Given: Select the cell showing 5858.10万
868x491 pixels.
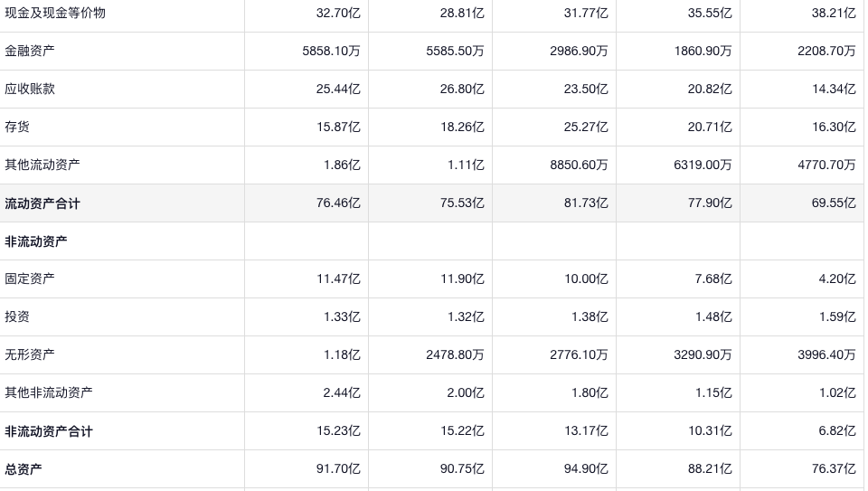Looking at the screenshot, I should pyautogui.click(x=331, y=52).
